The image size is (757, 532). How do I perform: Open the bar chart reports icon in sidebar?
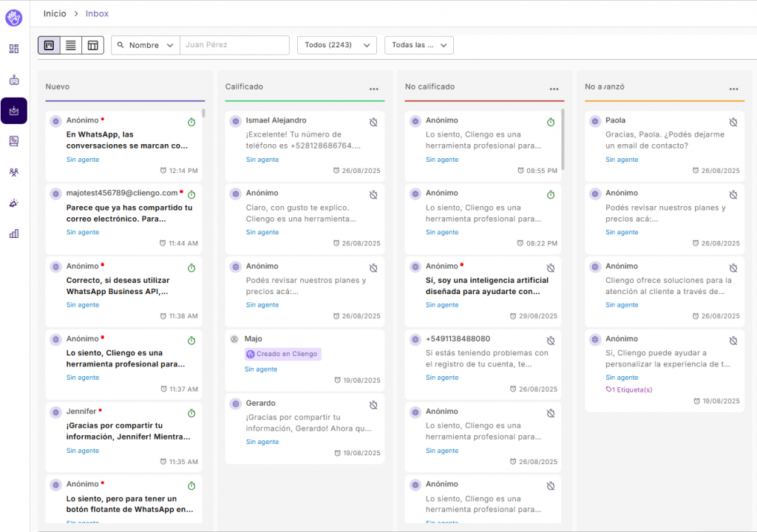coord(14,233)
